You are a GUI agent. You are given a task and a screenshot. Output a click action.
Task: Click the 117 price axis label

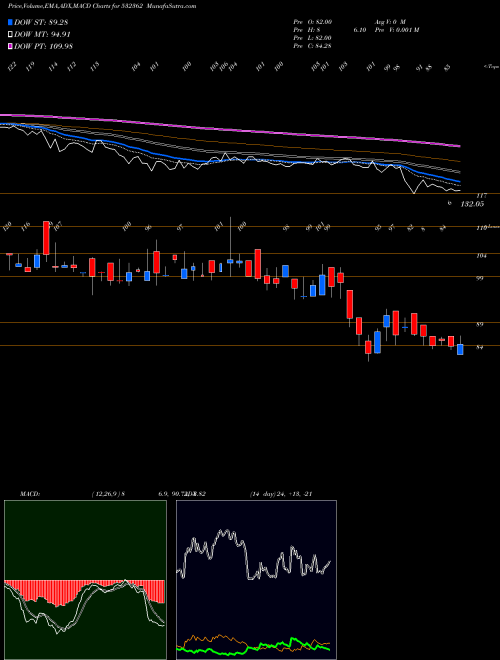[x=481, y=196]
